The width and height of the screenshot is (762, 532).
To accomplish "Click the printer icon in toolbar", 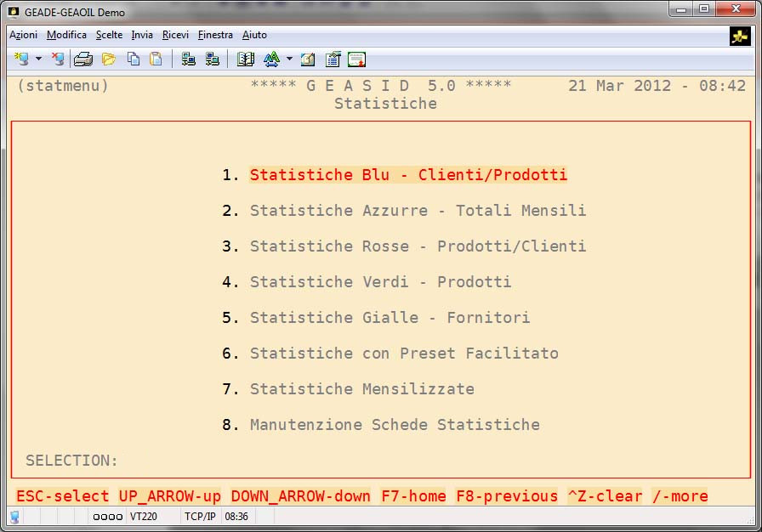I will 82,59.
